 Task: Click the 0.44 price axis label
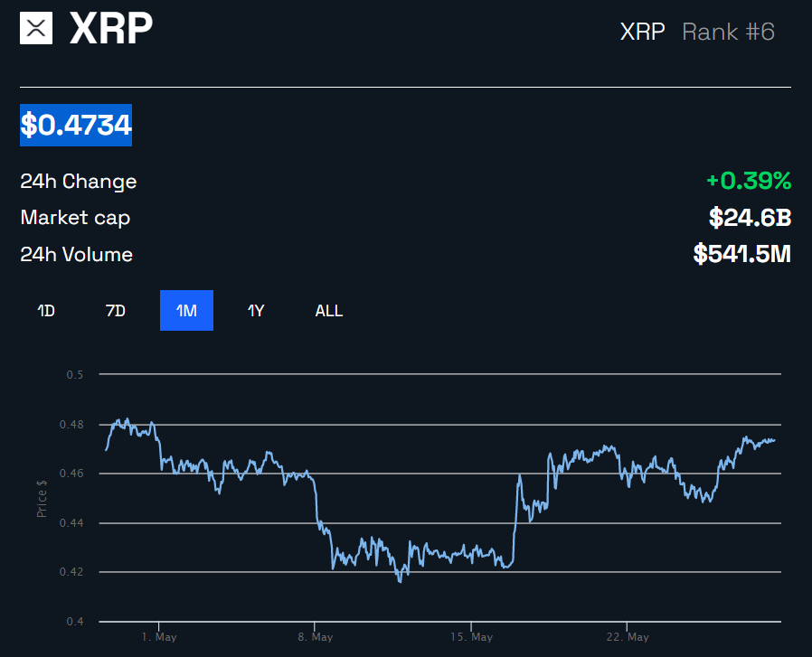click(x=71, y=523)
